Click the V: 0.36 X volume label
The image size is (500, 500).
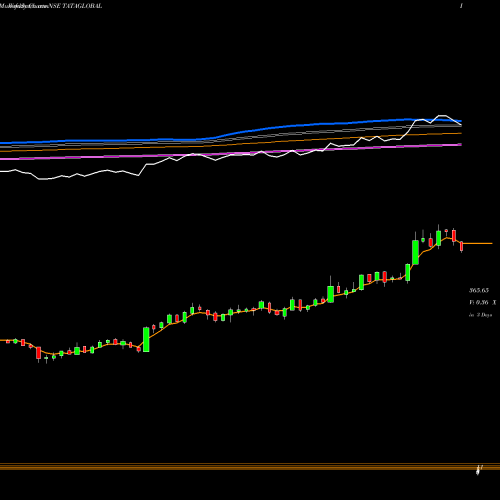click(x=482, y=302)
